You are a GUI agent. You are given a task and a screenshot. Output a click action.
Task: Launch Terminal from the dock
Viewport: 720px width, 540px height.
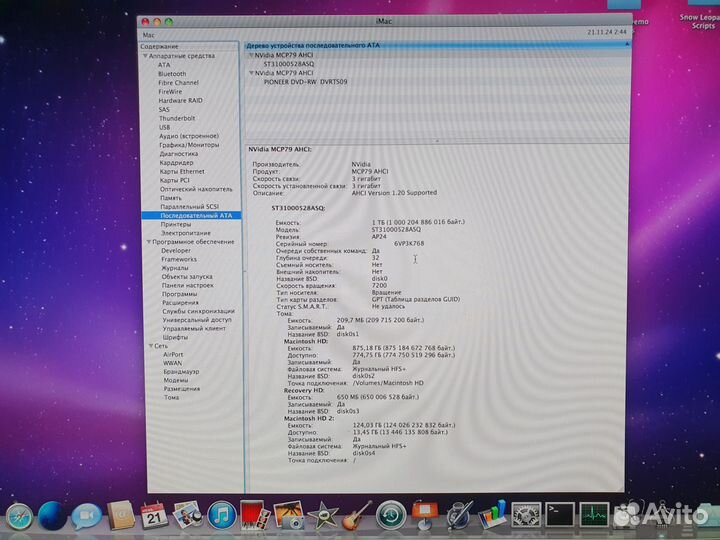pyautogui.click(x=560, y=515)
